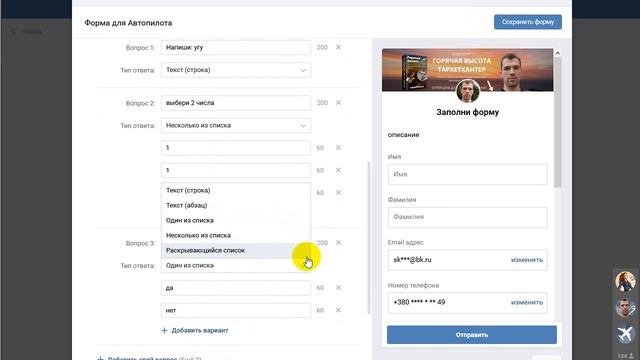Remove the 'да' answer option
The width and height of the screenshot is (640, 360).
(x=338, y=288)
